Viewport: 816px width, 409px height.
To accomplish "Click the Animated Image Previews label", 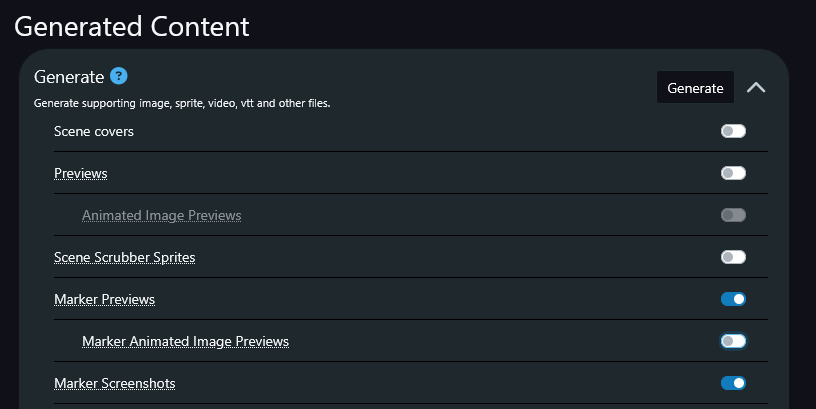I will (x=161, y=215).
